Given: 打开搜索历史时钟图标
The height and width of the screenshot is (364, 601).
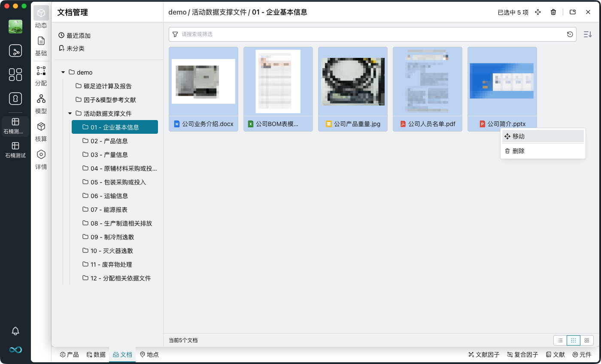Looking at the screenshot, I should click(570, 34).
